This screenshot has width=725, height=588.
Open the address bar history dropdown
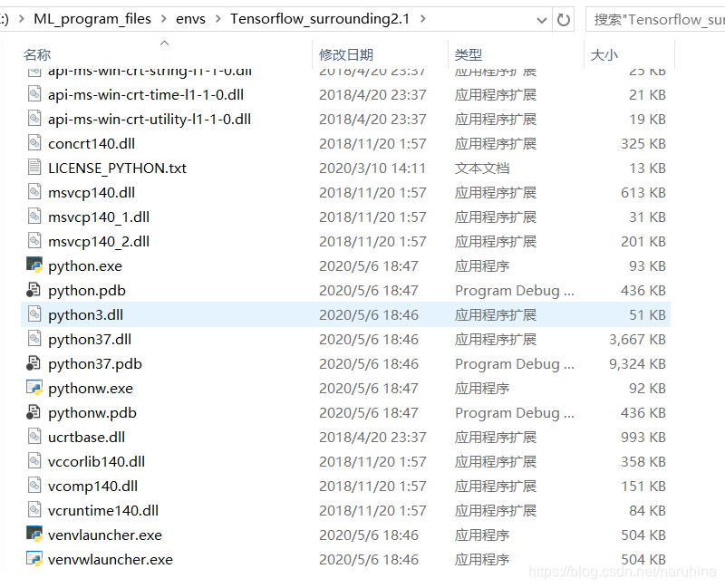[x=541, y=20]
